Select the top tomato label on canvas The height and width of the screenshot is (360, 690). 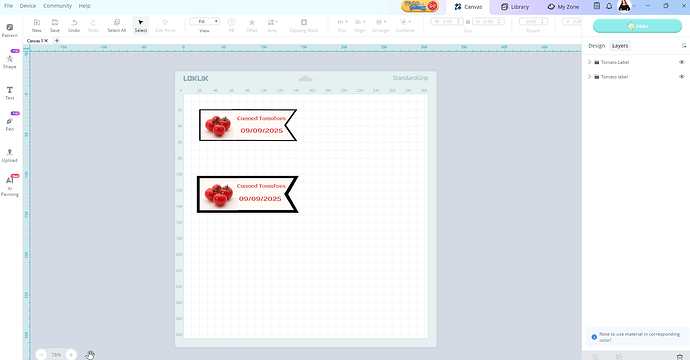click(248, 125)
